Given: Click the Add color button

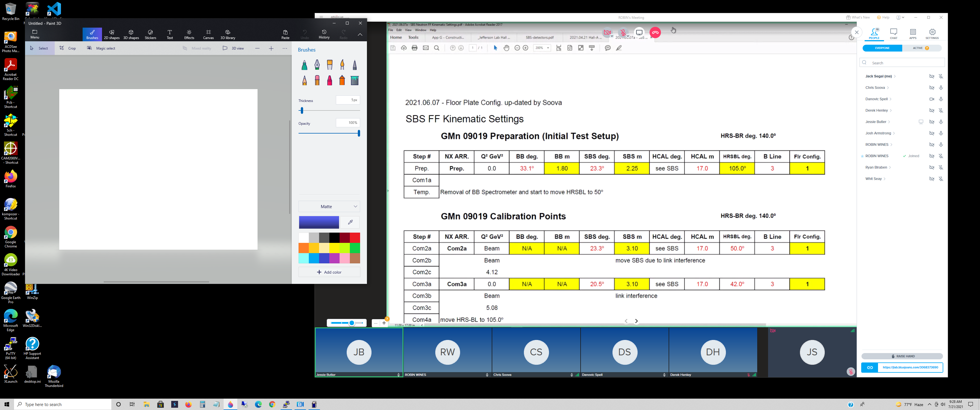Looking at the screenshot, I should point(329,272).
